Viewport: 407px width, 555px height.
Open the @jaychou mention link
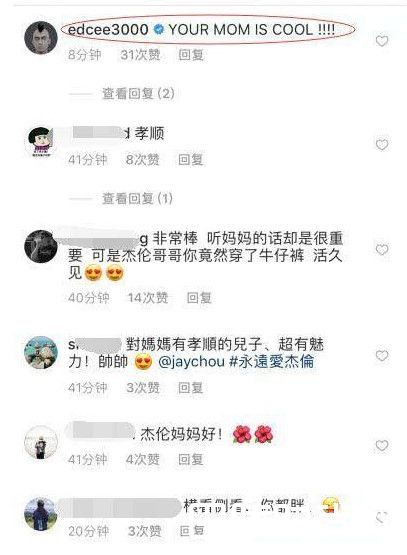(191, 362)
